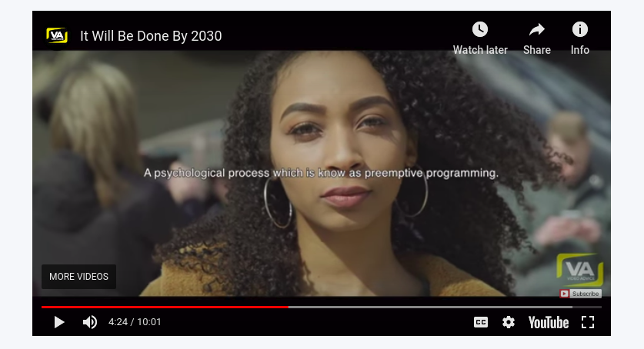The width and height of the screenshot is (644, 349).
Task: Click the Subscribe button under watermark
Action: coord(580,294)
